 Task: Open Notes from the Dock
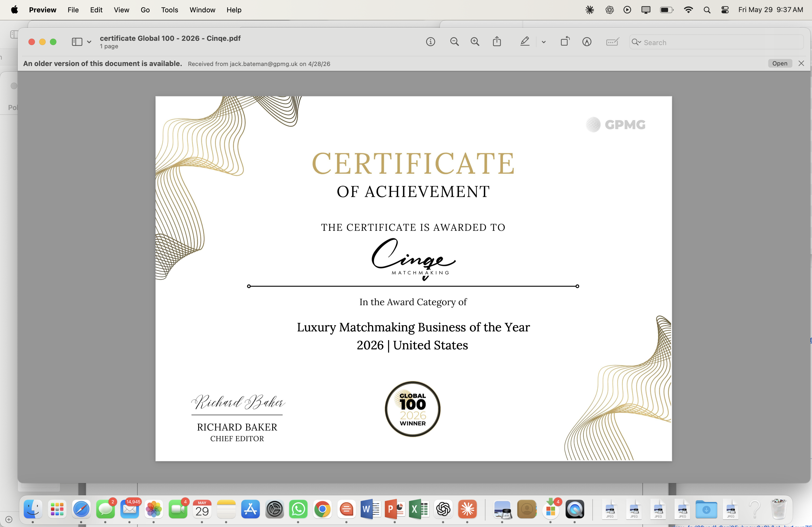pyautogui.click(x=226, y=509)
